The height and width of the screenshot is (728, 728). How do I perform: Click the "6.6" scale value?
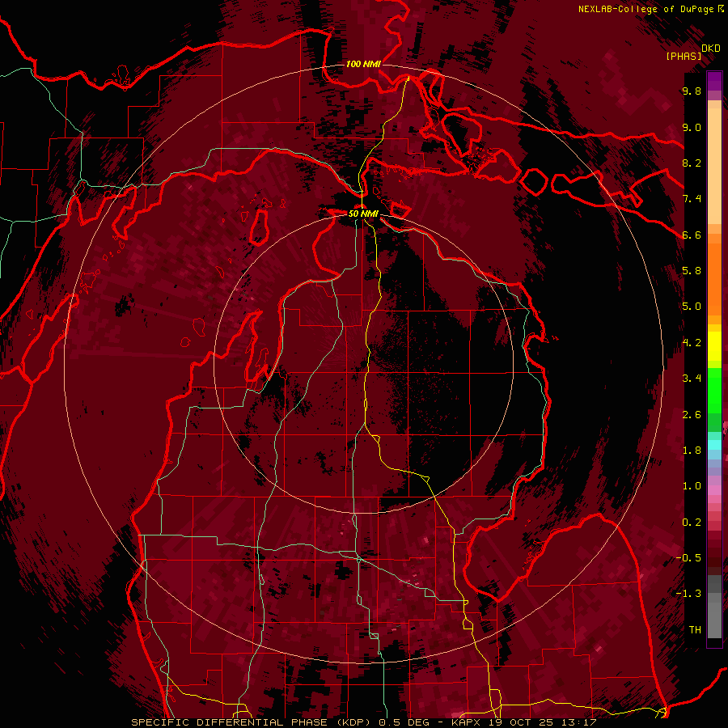click(x=692, y=235)
